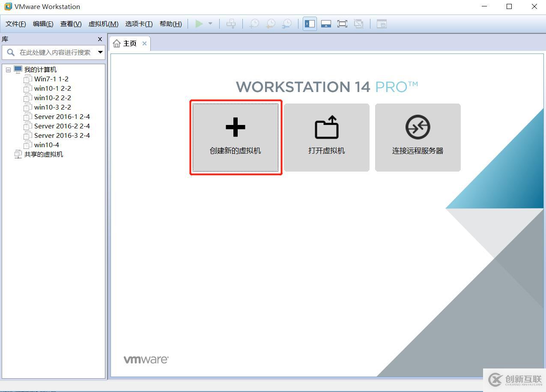
Task: Open the 虚拟机(M) menu
Action: pos(103,24)
